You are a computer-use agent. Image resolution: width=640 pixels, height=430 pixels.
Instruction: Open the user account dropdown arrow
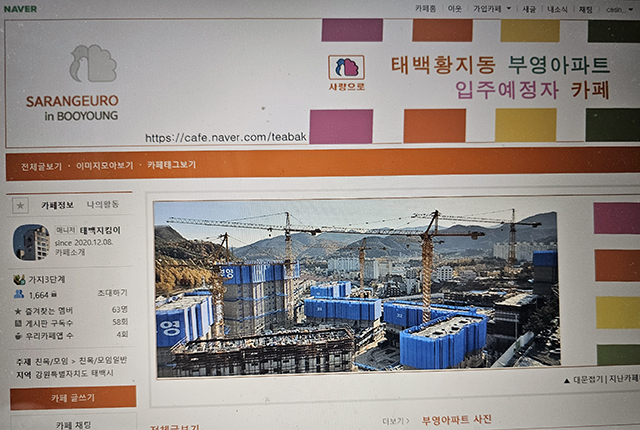[631, 9]
